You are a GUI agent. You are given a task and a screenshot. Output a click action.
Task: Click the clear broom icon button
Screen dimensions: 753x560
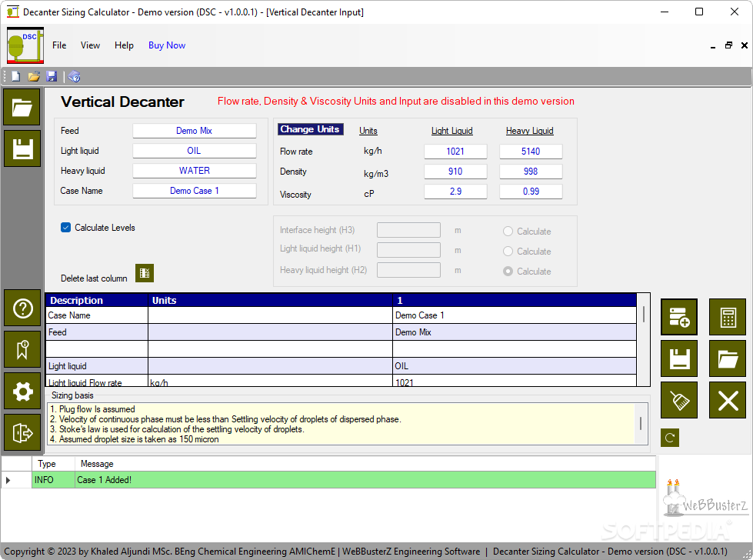tap(679, 400)
